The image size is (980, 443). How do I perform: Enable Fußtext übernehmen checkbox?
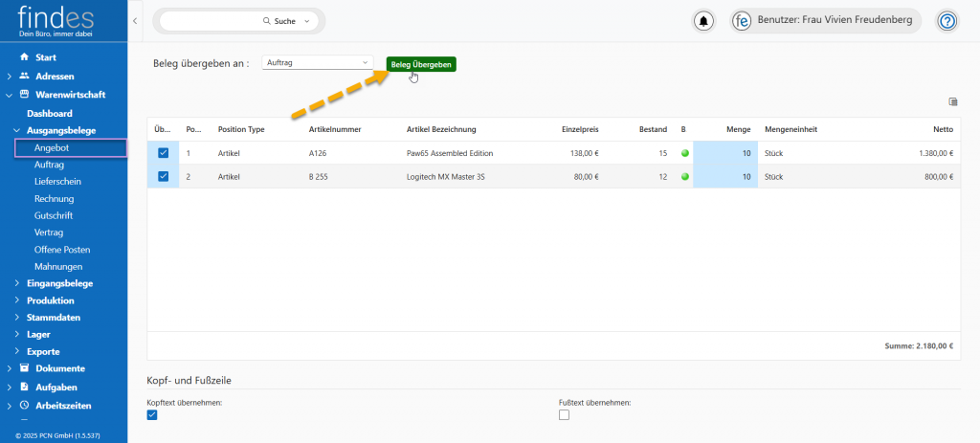(x=564, y=414)
